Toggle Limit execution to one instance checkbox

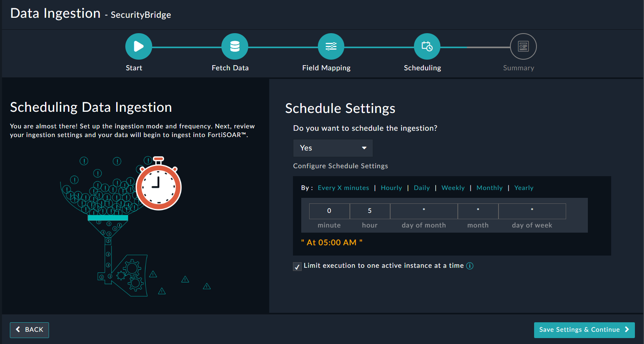297,267
